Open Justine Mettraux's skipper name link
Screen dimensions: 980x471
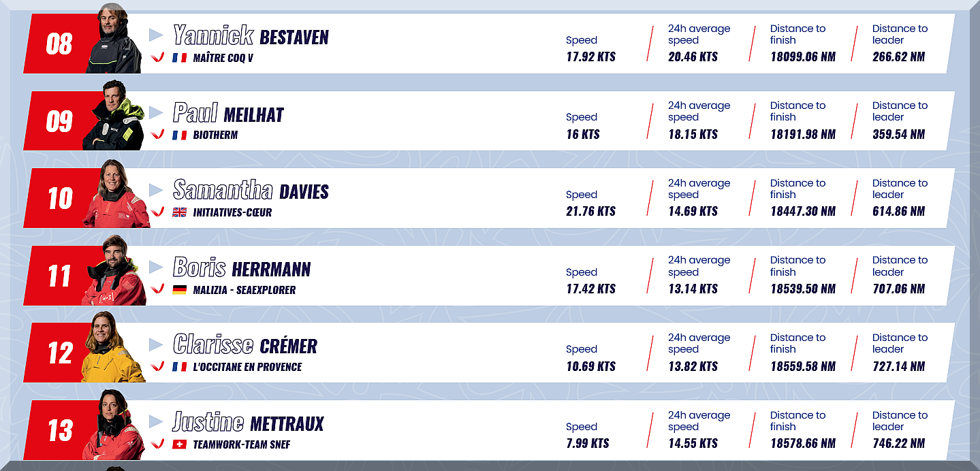pyautogui.click(x=248, y=423)
